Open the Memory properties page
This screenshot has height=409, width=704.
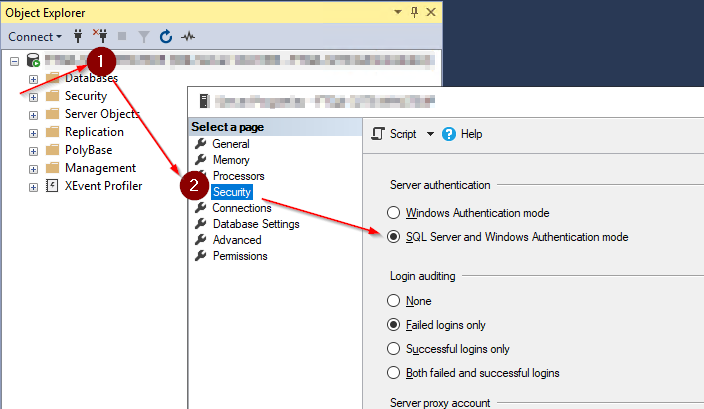click(231, 160)
